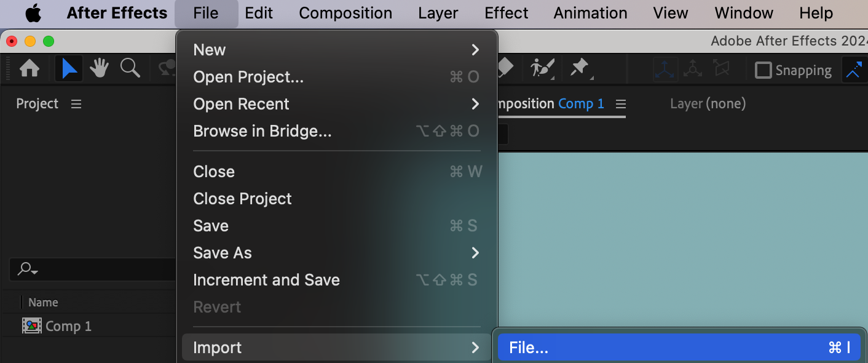Select the Puppet Pin tool

click(x=580, y=68)
